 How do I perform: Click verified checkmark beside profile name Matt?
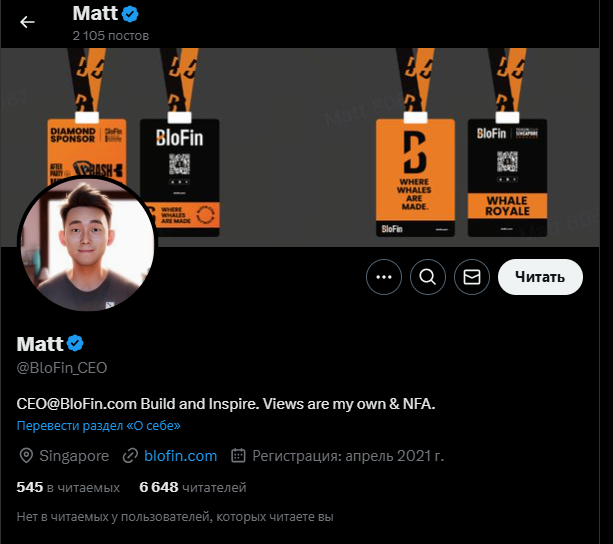click(x=75, y=344)
